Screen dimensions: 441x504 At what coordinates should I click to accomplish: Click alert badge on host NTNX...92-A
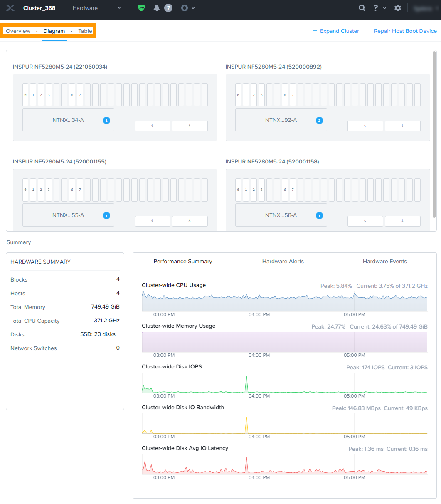click(x=319, y=121)
